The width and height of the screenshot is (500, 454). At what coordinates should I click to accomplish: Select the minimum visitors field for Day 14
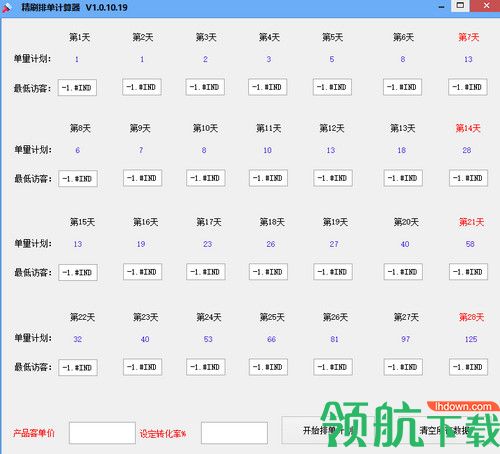[468, 178]
